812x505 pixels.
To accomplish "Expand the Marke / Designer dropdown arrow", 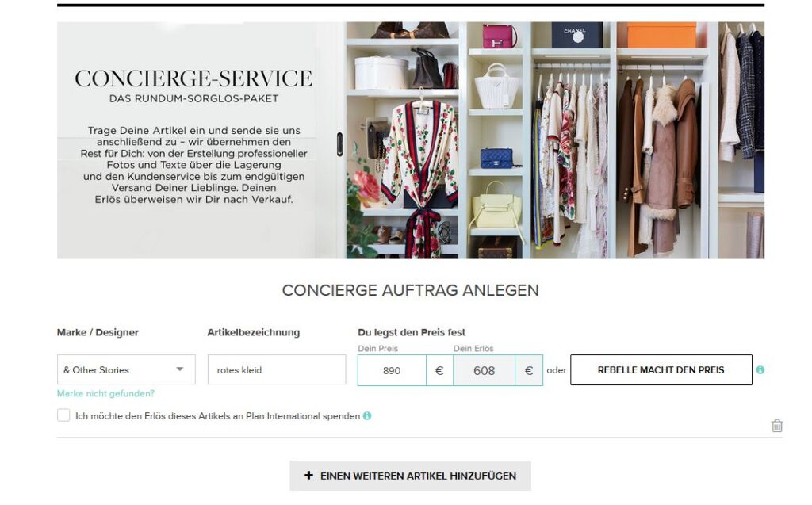I will click(x=180, y=369).
